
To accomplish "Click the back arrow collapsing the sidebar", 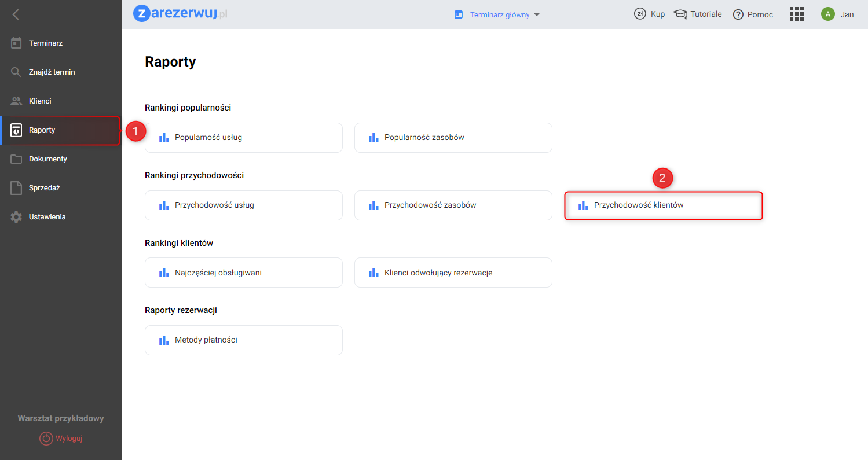I will pos(16,14).
